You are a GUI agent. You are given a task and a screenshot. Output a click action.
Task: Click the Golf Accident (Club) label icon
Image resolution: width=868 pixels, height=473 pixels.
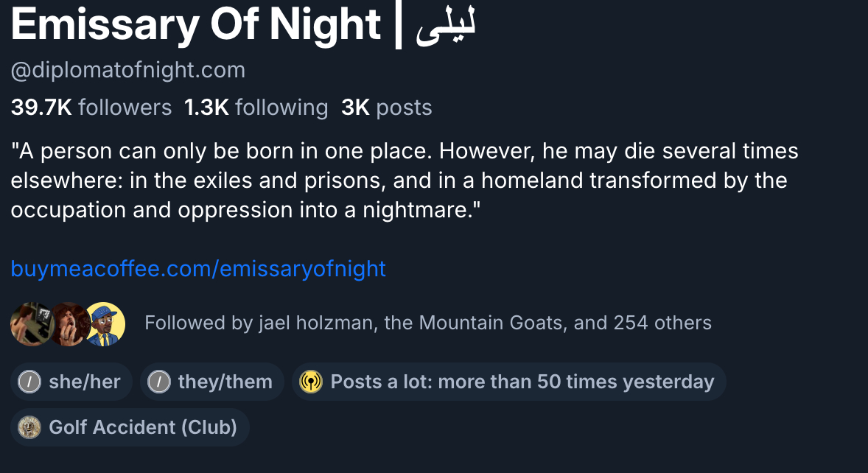coord(29,427)
